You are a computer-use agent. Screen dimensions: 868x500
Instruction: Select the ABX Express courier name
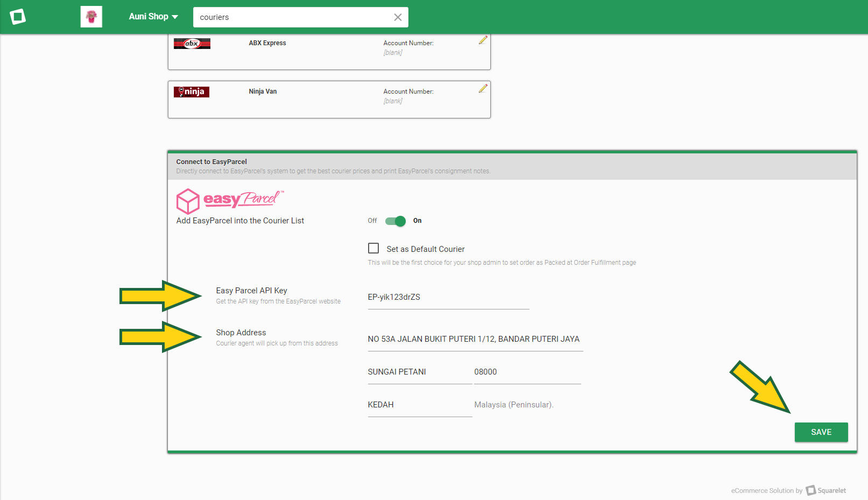tap(267, 43)
